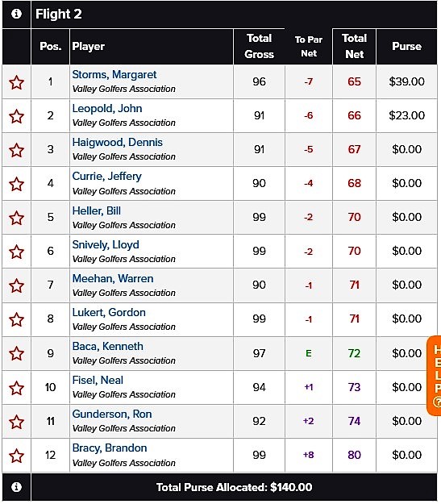
Task: View Gunderson, Ron player page
Action: 112,414
